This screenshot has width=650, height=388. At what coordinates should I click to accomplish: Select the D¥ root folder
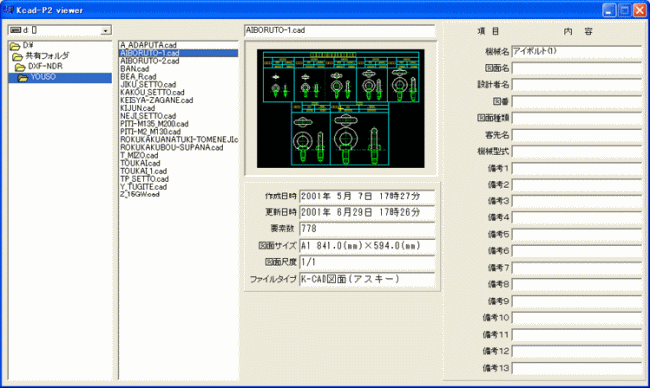[28, 45]
